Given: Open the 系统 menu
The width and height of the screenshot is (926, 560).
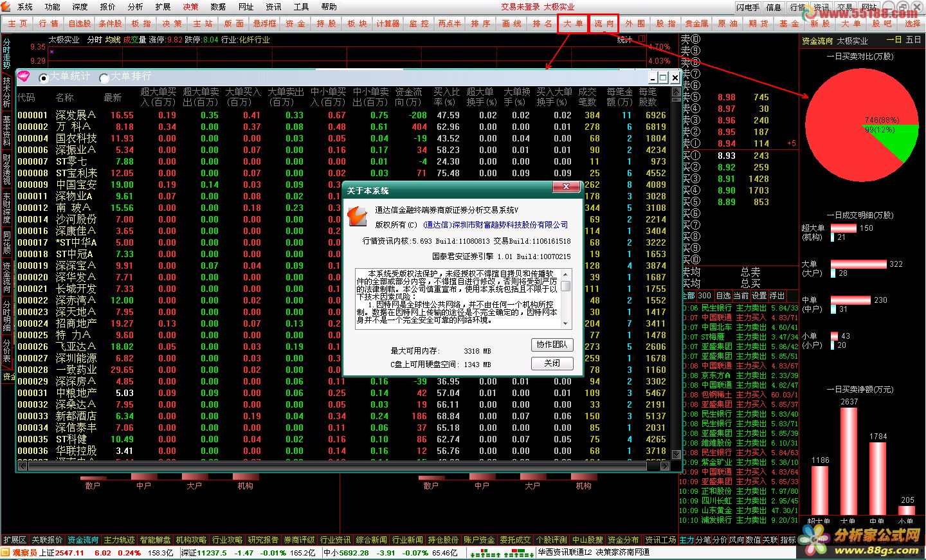Looking at the screenshot, I should click(25, 6).
